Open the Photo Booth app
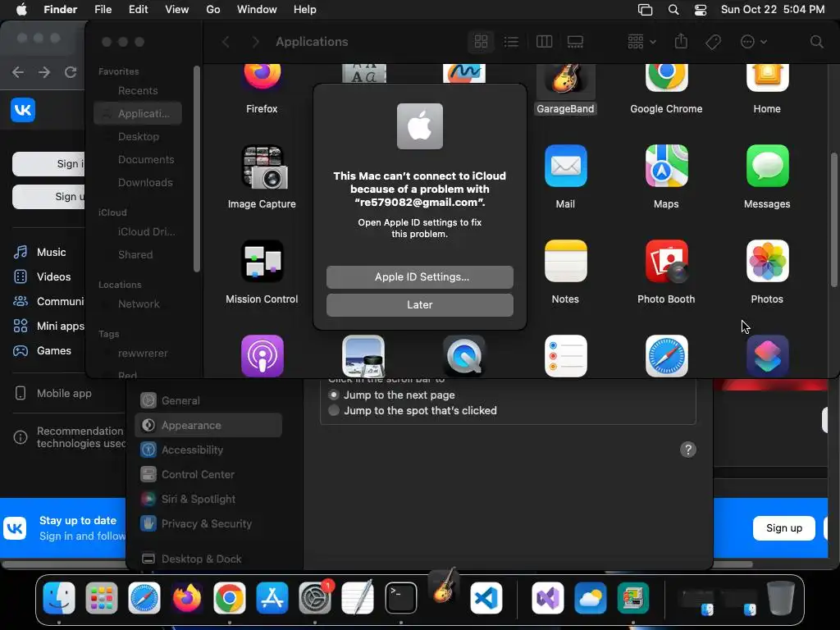The width and height of the screenshot is (840, 630). coord(666,262)
